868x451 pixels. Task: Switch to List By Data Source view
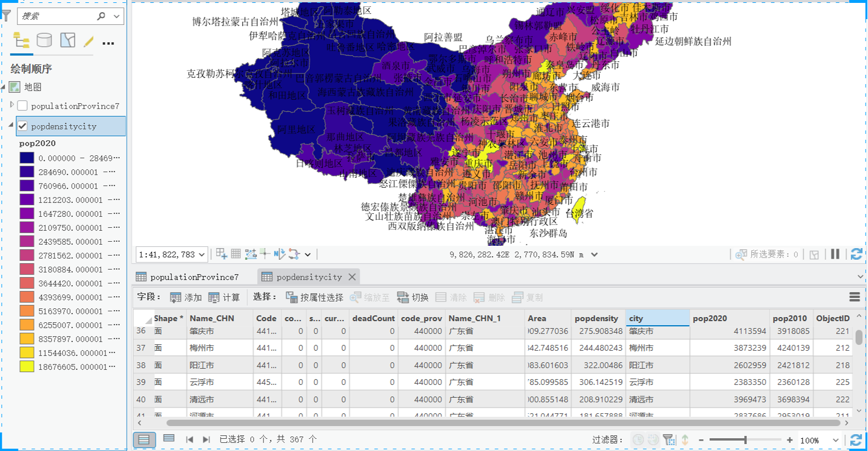pyautogui.click(x=44, y=41)
